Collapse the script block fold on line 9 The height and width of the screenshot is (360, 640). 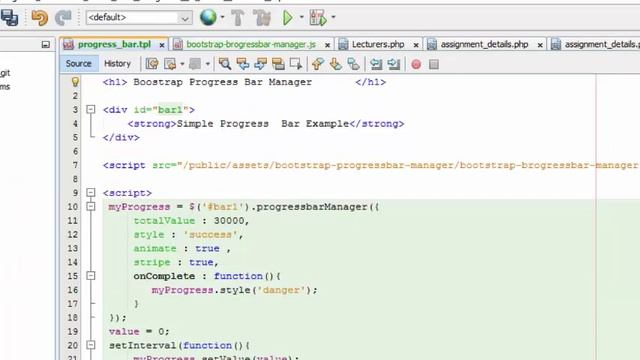click(x=91, y=192)
